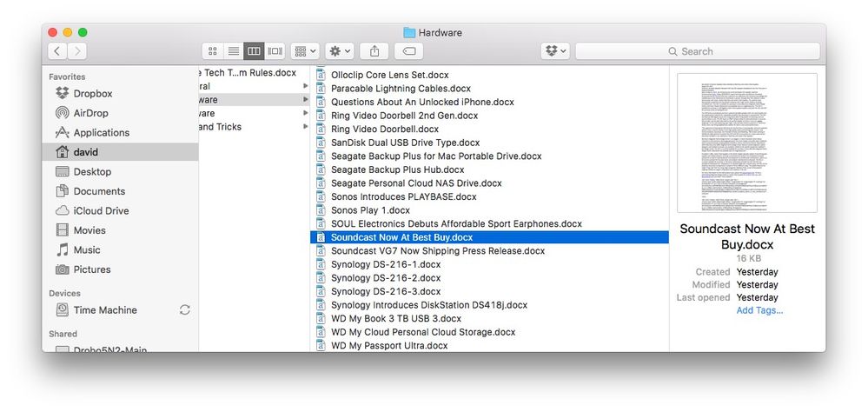Switch to icon view
Image resolution: width=868 pixels, height=412 pixels.
click(213, 51)
